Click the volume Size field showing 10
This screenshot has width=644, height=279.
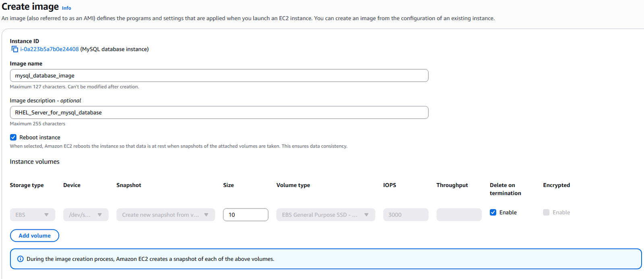click(x=246, y=215)
